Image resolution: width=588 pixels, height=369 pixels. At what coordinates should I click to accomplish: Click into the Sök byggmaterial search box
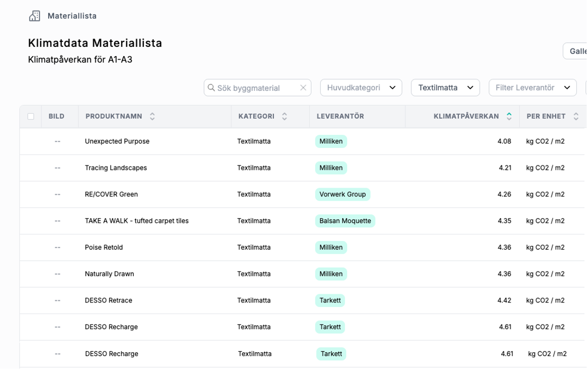[x=257, y=87]
